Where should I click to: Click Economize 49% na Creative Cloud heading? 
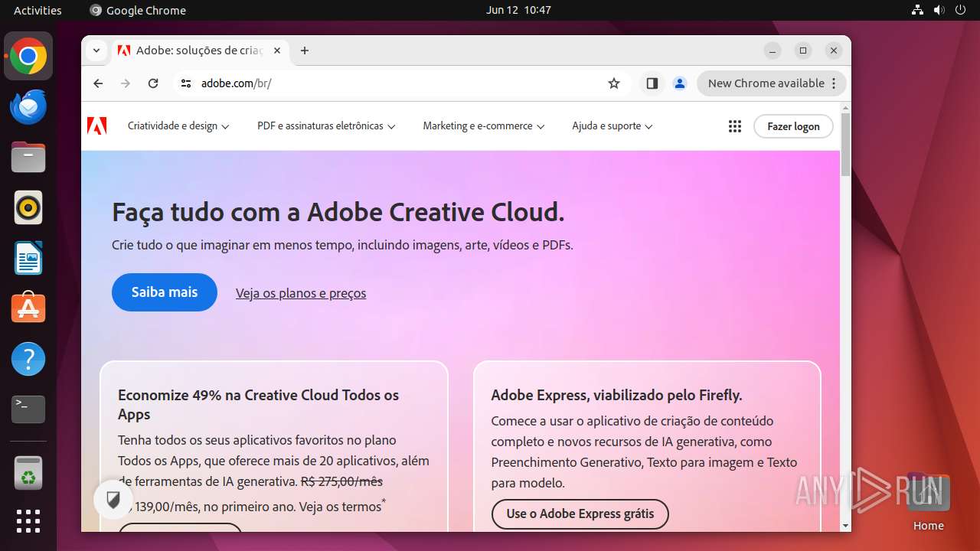pyautogui.click(x=259, y=405)
